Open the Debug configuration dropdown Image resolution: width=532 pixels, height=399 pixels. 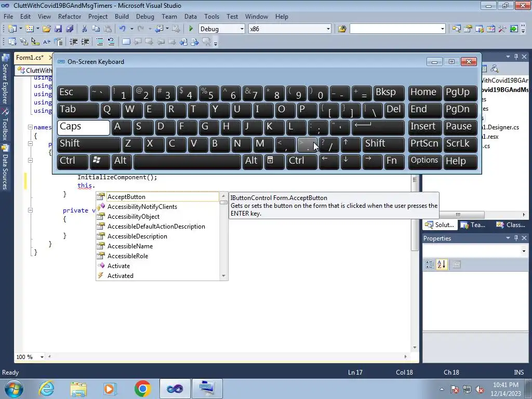242,29
